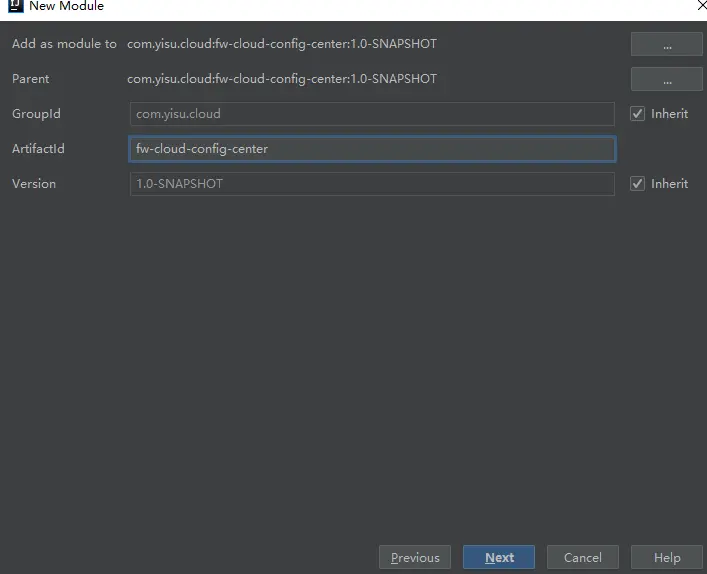The width and height of the screenshot is (707, 574).
Task: Click the Parent label
Action: pos(30,79)
